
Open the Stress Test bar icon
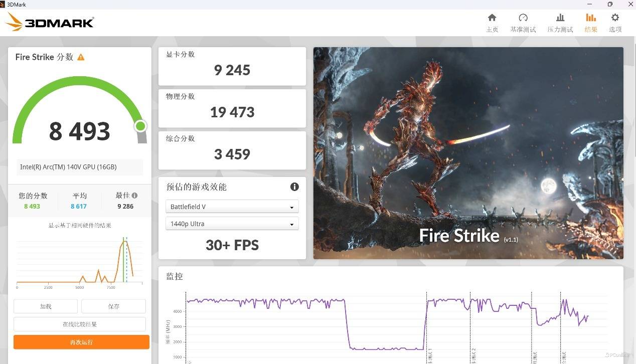(x=560, y=18)
